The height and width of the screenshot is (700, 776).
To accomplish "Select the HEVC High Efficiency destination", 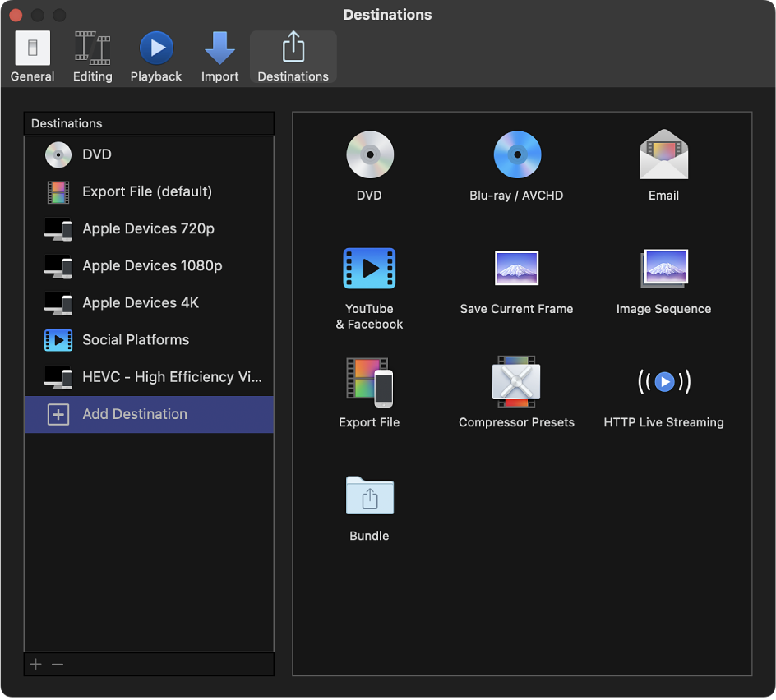I will [172, 377].
